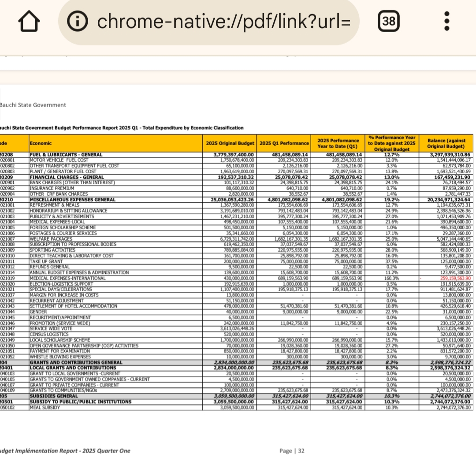Screen dimensions: 476x458
Task: Select 'BANK CHARGES (OTHER THAN INTEREST)' label
Action: tap(72, 183)
